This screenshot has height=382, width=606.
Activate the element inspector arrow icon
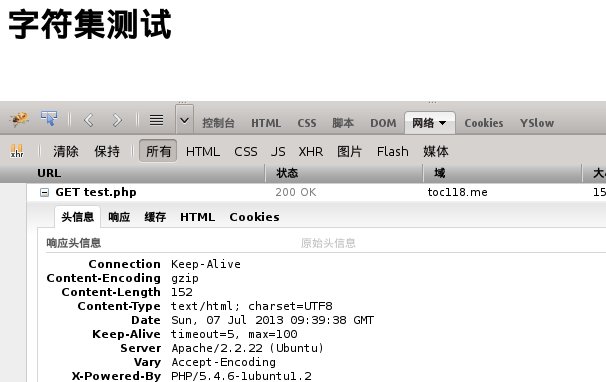(49, 119)
